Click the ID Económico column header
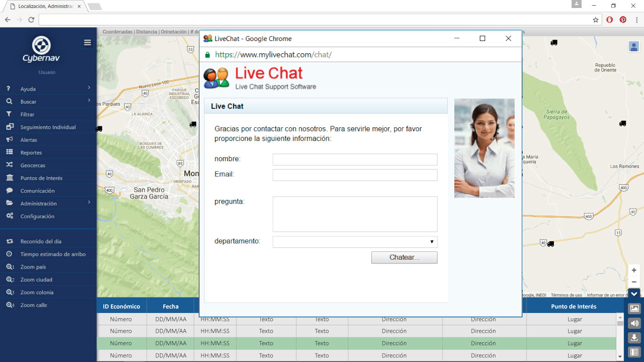 (x=122, y=306)
